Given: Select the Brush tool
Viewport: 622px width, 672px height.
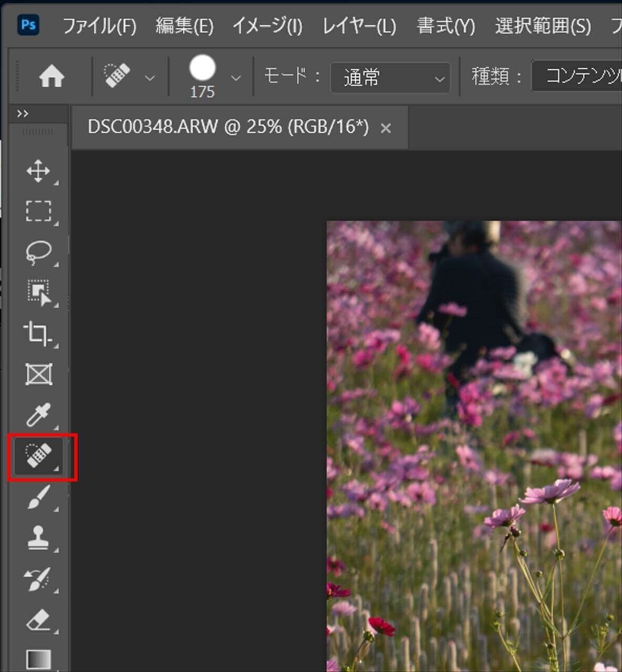Looking at the screenshot, I should click(38, 499).
